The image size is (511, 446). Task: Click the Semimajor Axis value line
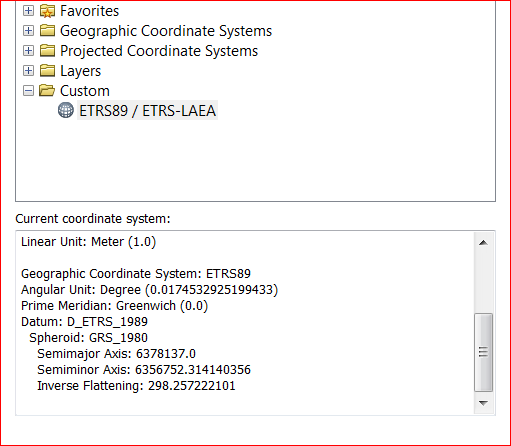click(116, 354)
